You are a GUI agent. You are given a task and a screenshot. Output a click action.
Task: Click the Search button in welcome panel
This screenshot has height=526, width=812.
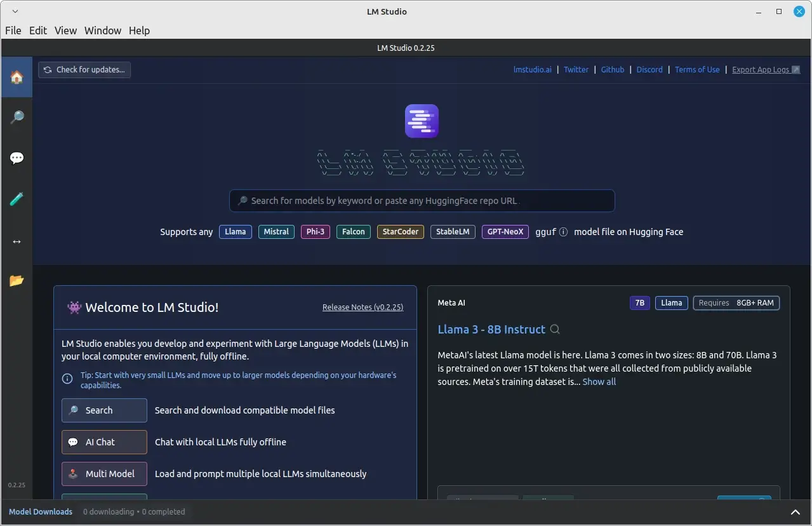104,410
